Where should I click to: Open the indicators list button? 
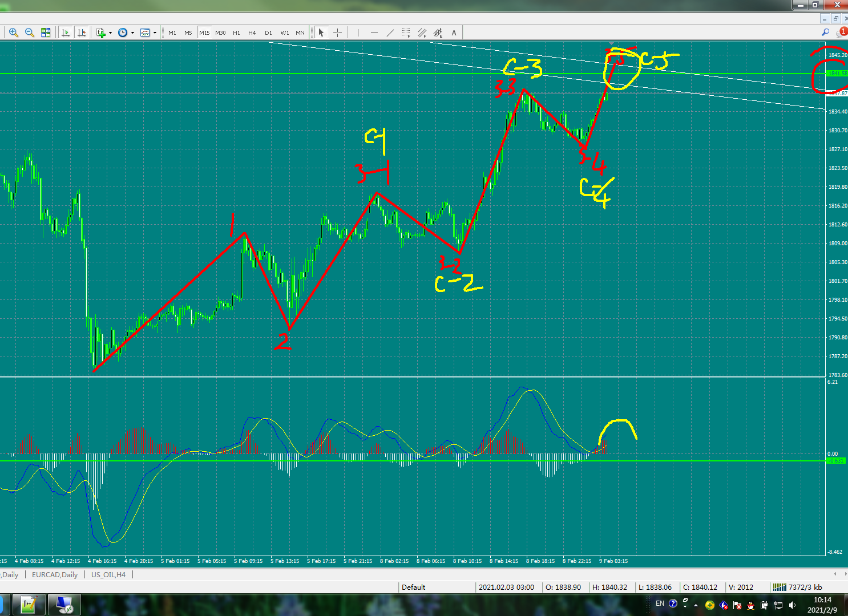point(101,33)
